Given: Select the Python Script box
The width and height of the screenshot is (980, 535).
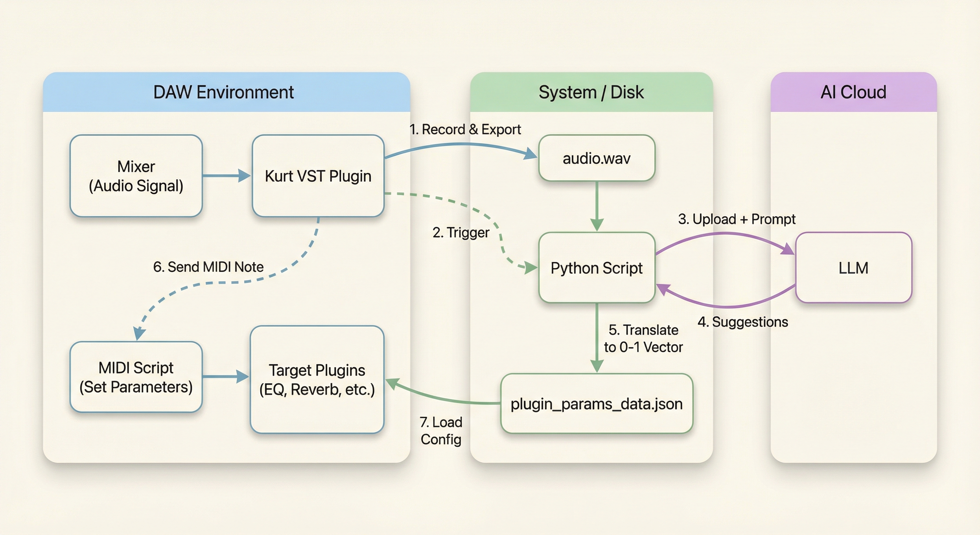Looking at the screenshot, I should pos(596,268).
